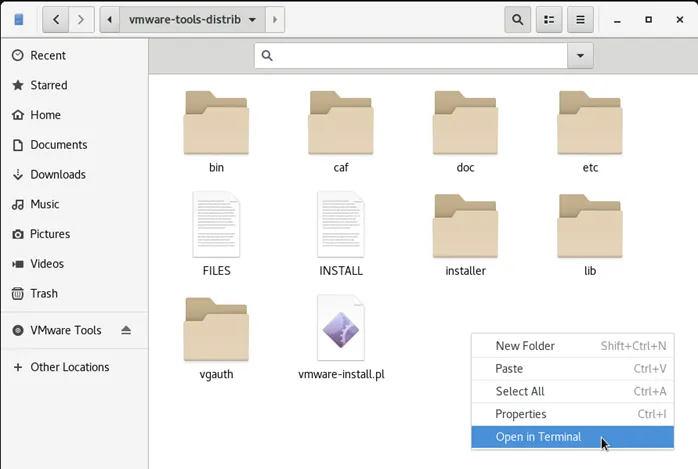The image size is (698, 469).
Task: Select the vmware-install.pl script icon
Action: (x=341, y=328)
